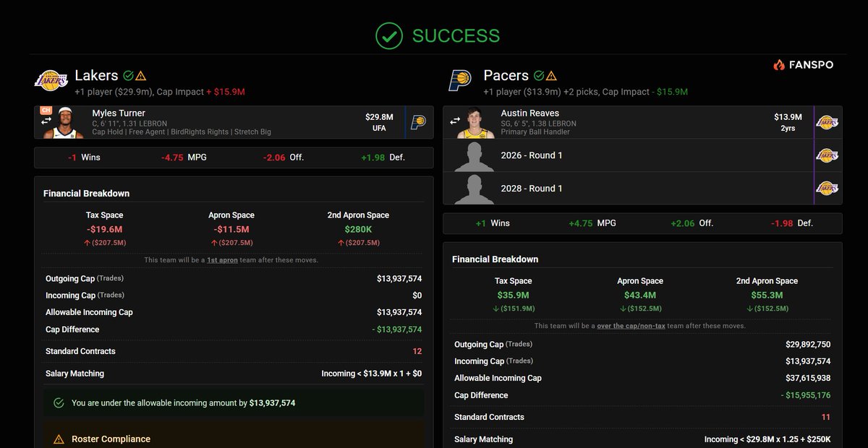Click Pacers Standard Contracts count 11
This screenshot has width=868, height=448.
coord(826,417)
